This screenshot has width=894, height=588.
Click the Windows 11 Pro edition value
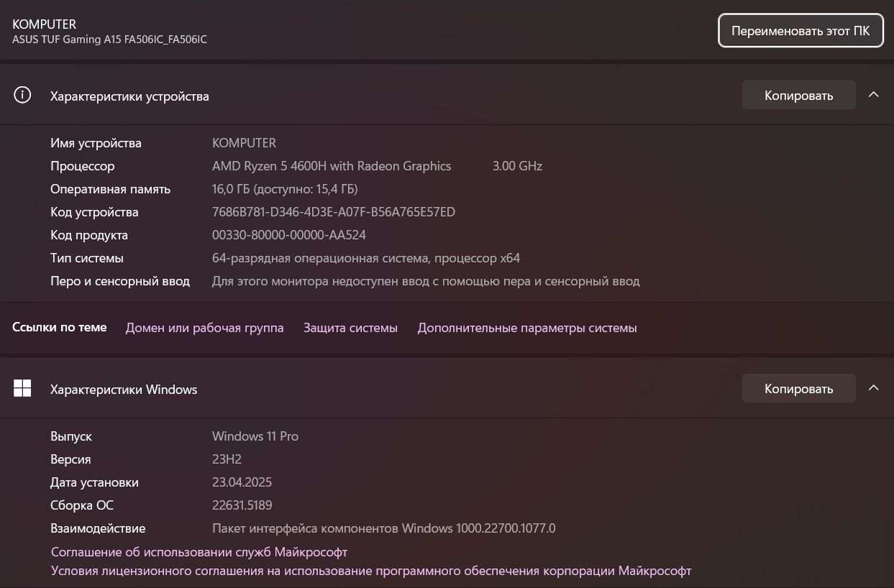[x=255, y=436]
